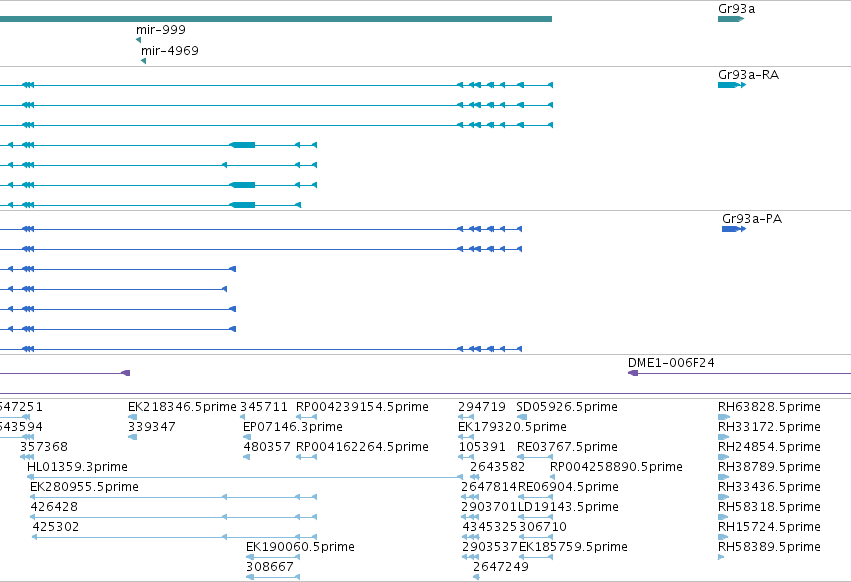Click RP004162264.5prime label

[363, 447]
